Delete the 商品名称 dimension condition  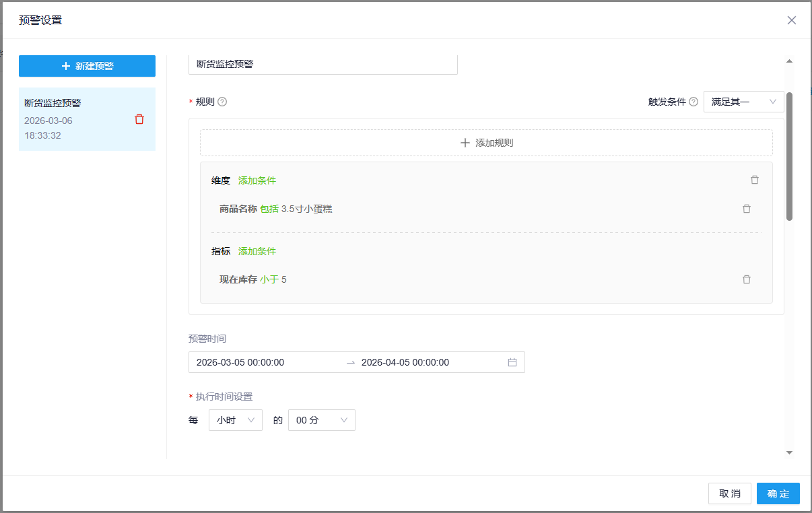[x=746, y=209]
